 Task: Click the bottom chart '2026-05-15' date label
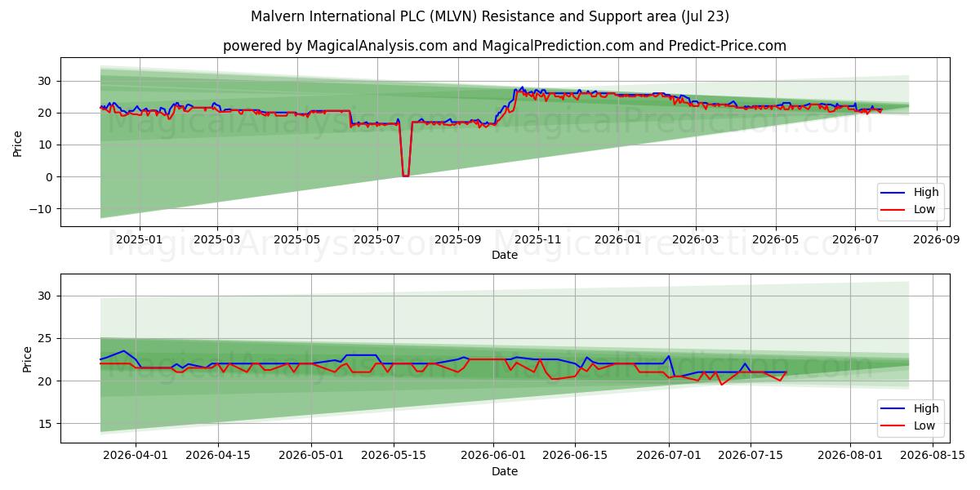[x=394, y=456]
